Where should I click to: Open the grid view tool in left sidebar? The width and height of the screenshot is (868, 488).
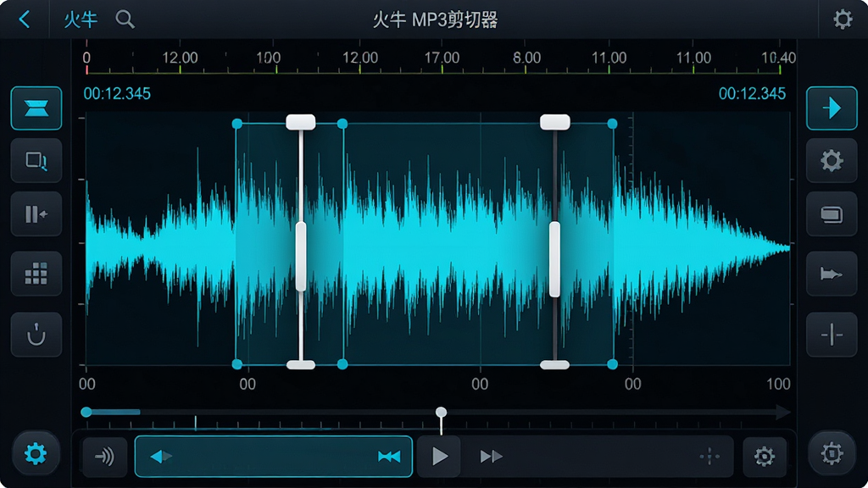click(36, 274)
